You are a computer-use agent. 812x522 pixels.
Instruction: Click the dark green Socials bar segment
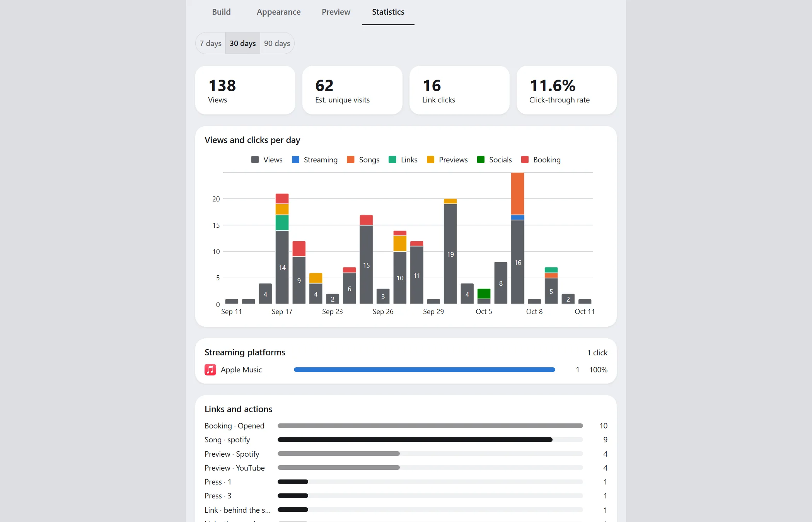(x=484, y=293)
